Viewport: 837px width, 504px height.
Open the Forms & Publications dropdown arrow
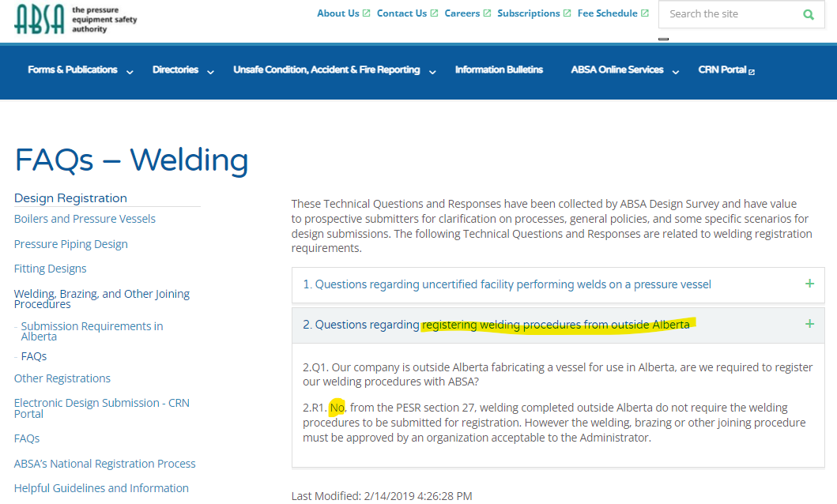coord(130,72)
